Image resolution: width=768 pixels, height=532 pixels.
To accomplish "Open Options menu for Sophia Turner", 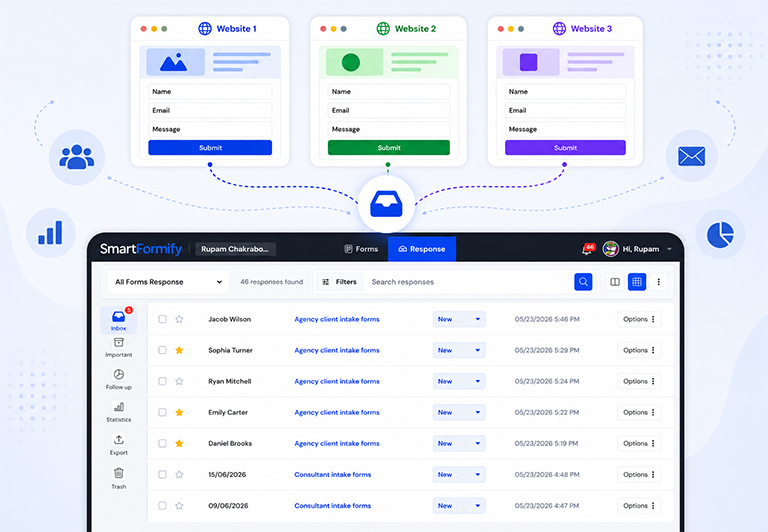I will [x=639, y=350].
